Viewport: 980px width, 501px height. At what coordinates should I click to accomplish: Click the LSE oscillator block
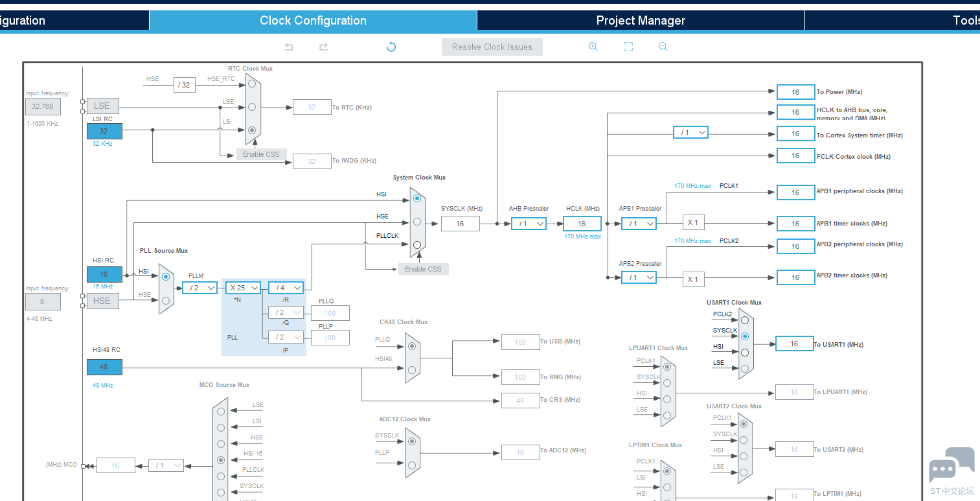(x=102, y=106)
